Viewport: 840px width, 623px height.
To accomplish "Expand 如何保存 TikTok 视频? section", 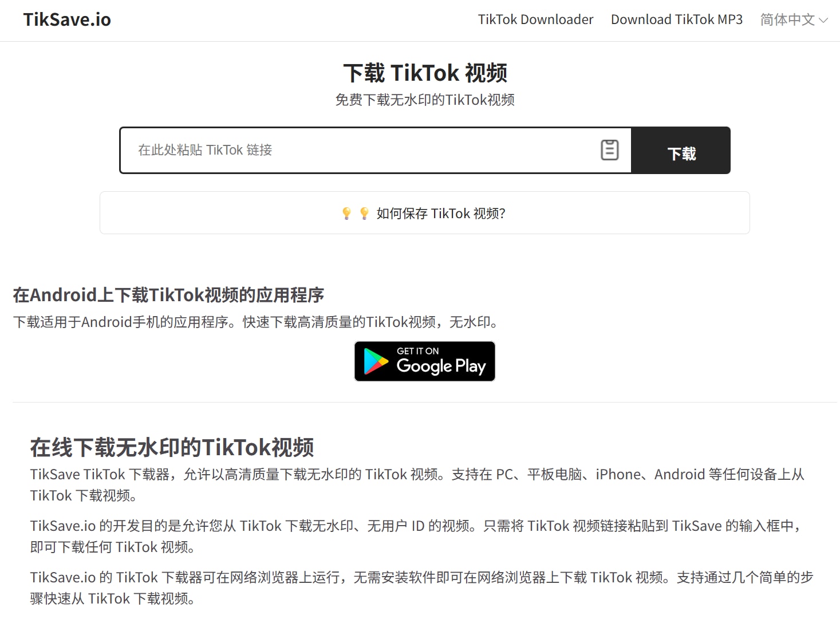I will pyautogui.click(x=424, y=213).
